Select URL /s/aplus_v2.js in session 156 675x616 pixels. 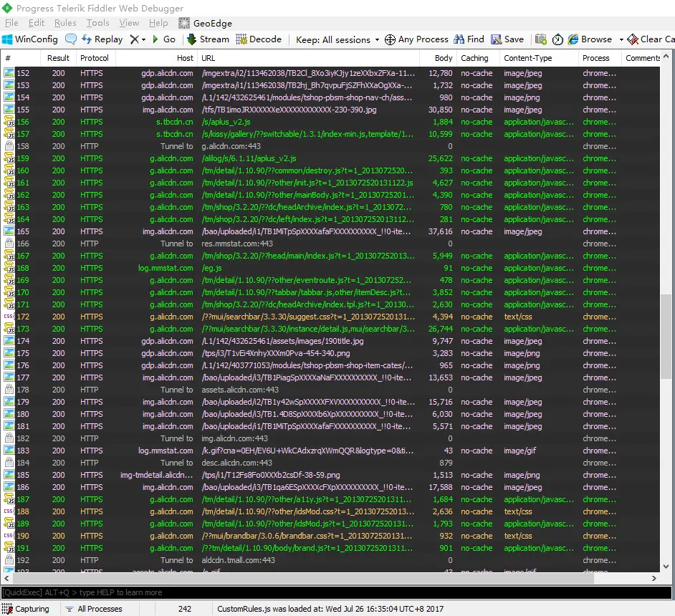226,122
